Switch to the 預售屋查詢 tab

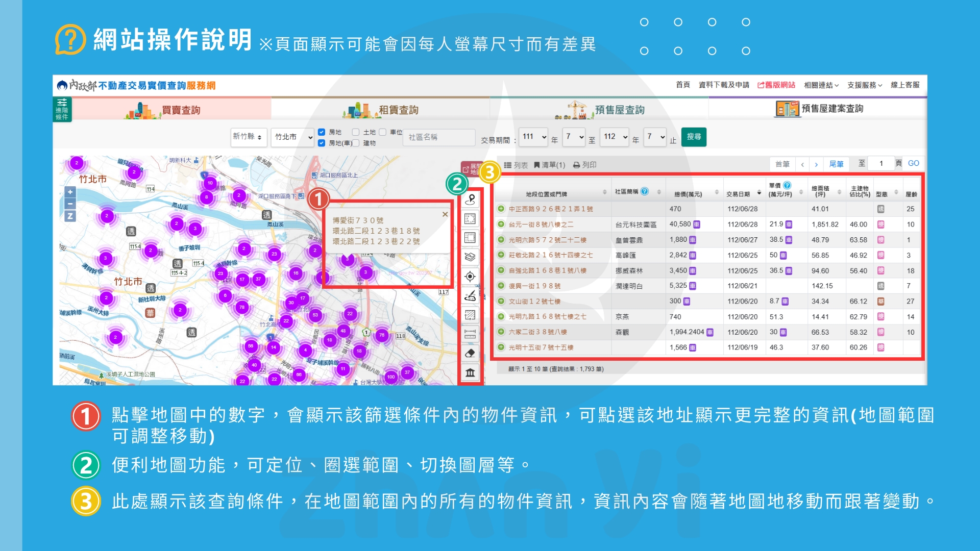pyautogui.click(x=599, y=110)
